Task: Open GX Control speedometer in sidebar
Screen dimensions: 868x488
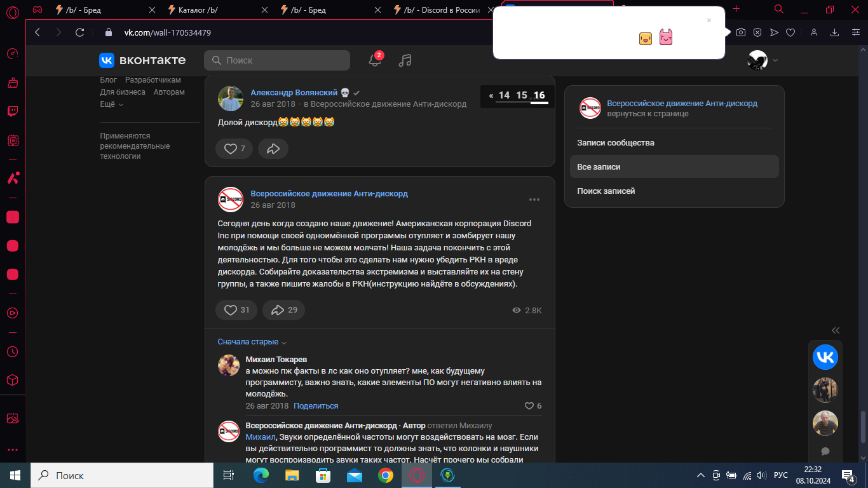Action: point(12,53)
